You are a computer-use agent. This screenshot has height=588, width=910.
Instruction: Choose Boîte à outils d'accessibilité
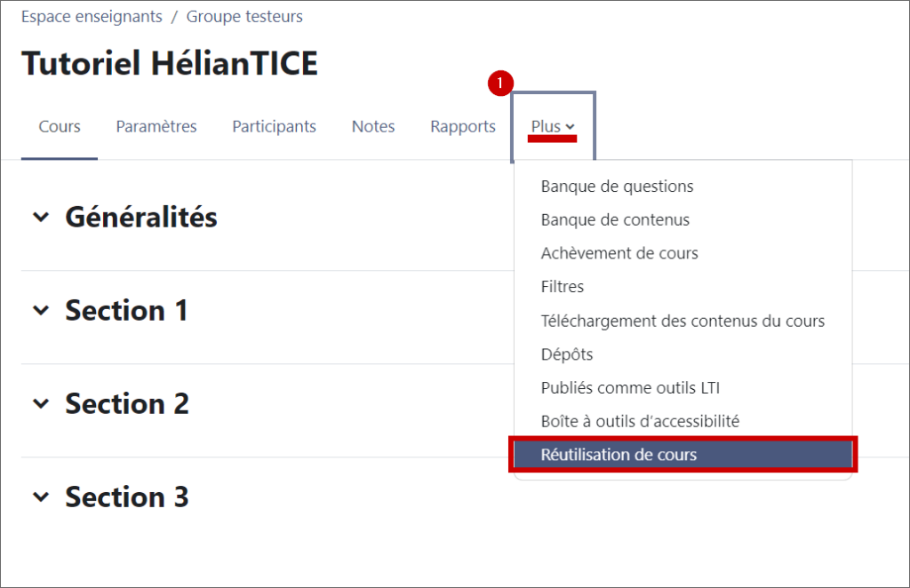coord(683,421)
